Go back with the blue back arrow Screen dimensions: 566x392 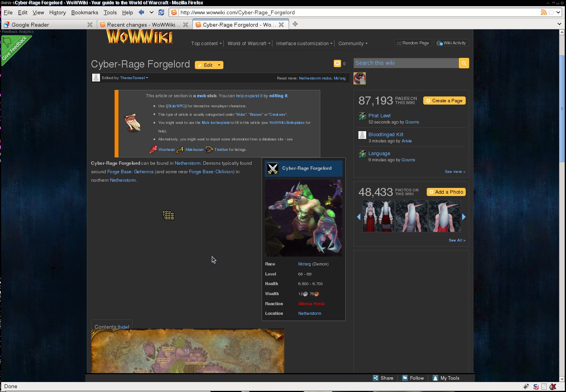141,12
